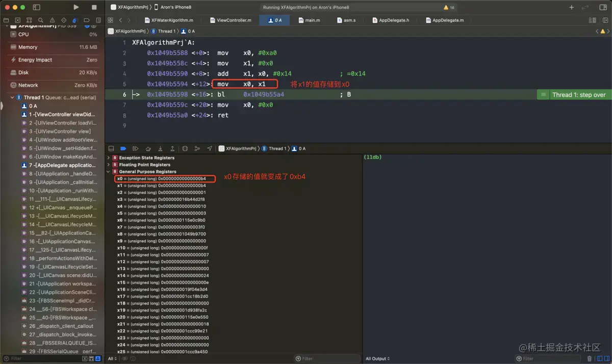Expand Exception State Registers group
Viewport: 612px width, 364px height.
pos(108,158)
